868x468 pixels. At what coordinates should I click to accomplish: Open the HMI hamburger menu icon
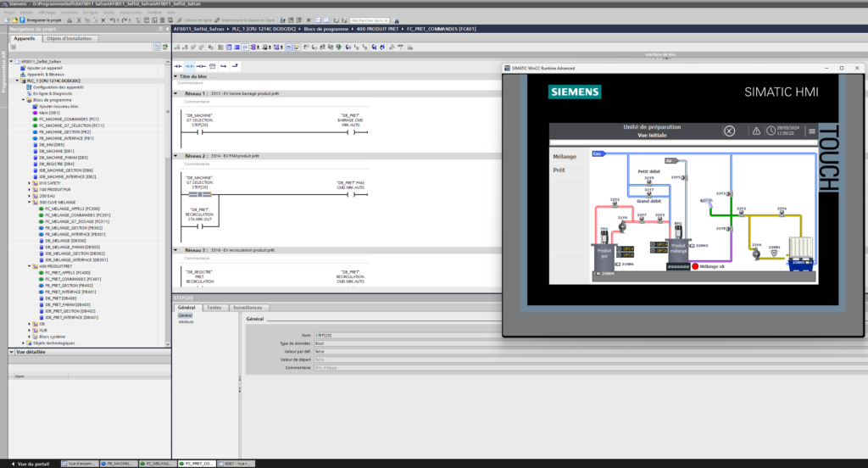pos(812,131)
